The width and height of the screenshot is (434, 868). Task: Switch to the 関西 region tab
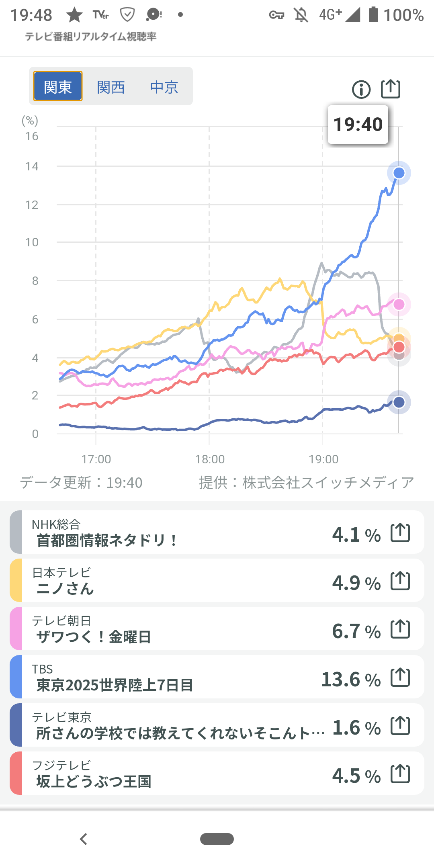click(x=111, y=87)
